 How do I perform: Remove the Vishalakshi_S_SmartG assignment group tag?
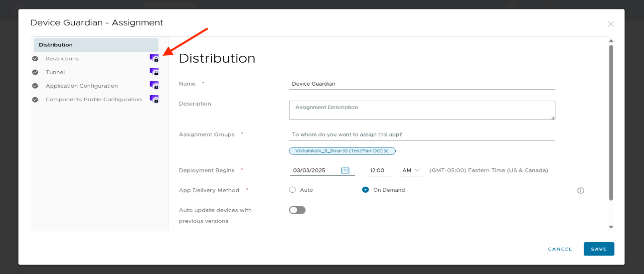point(386,151)
